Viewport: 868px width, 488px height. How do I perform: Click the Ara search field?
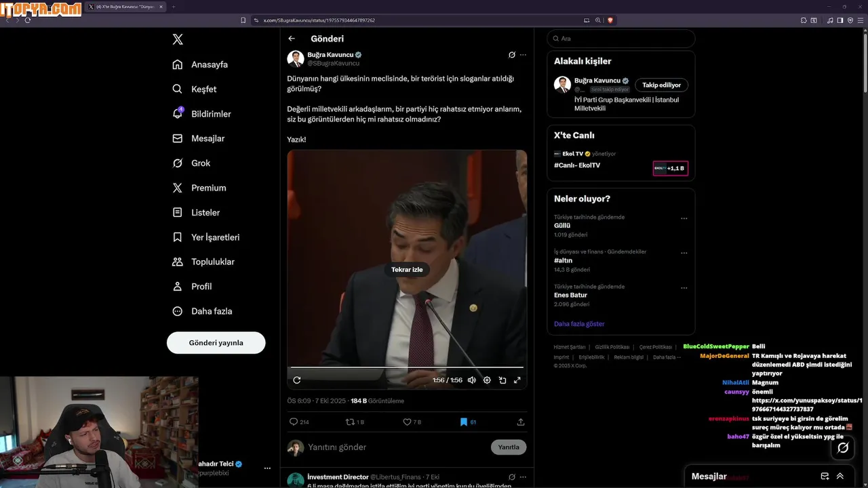coord(620,39)
